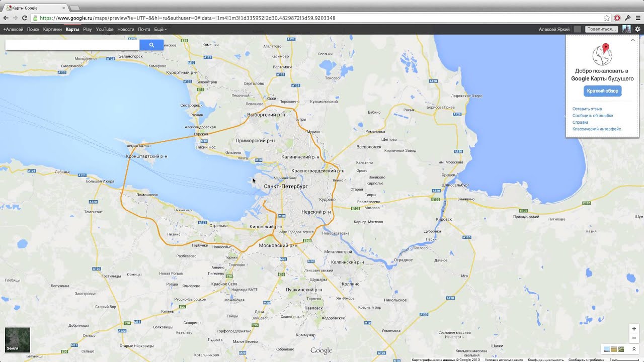Click the second yellow photo thumbnail
This screenshot has height=362, width=644.
tap(614, 349)
